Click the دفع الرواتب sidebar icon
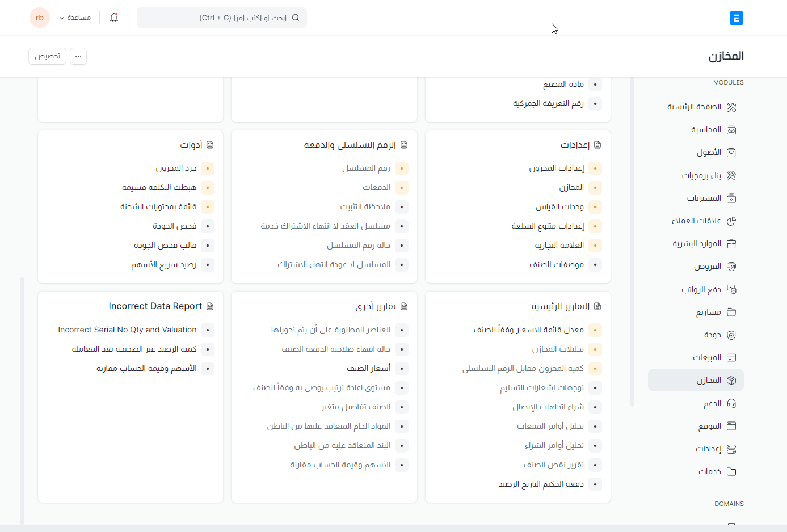 coord(731,289)
